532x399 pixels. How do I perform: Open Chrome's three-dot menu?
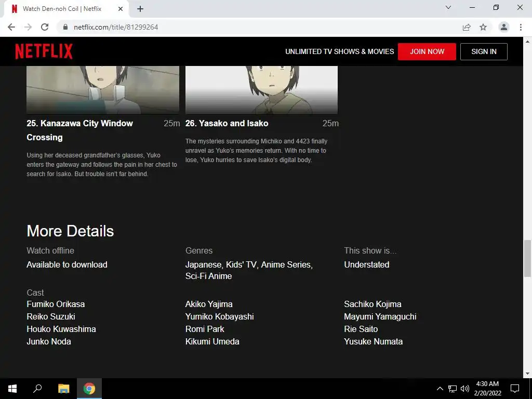(x=521, y=27)
